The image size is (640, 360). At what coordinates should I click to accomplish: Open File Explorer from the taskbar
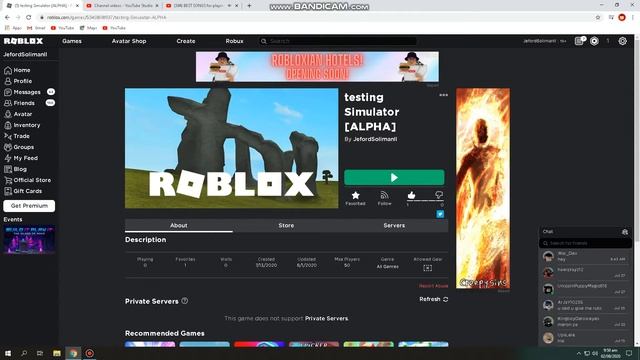[57, 353]
